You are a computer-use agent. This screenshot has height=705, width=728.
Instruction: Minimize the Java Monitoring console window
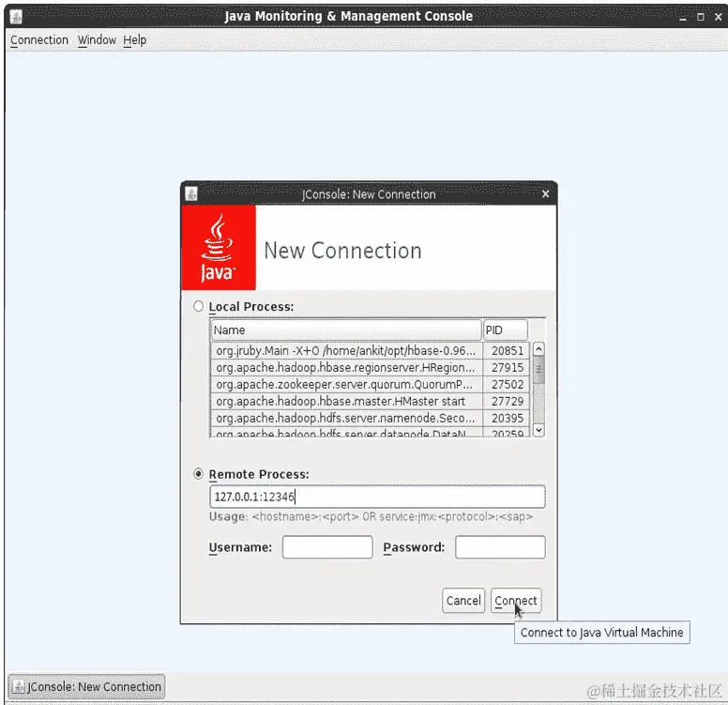(683, 17)
